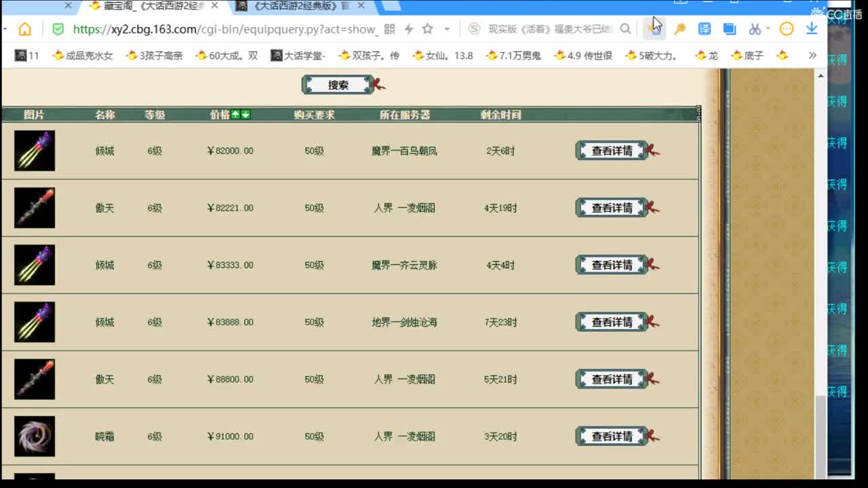This screenshot has height=488, width=868.
Task: View details of 傲天 priced 88800
Action: (x=612, y=379)
